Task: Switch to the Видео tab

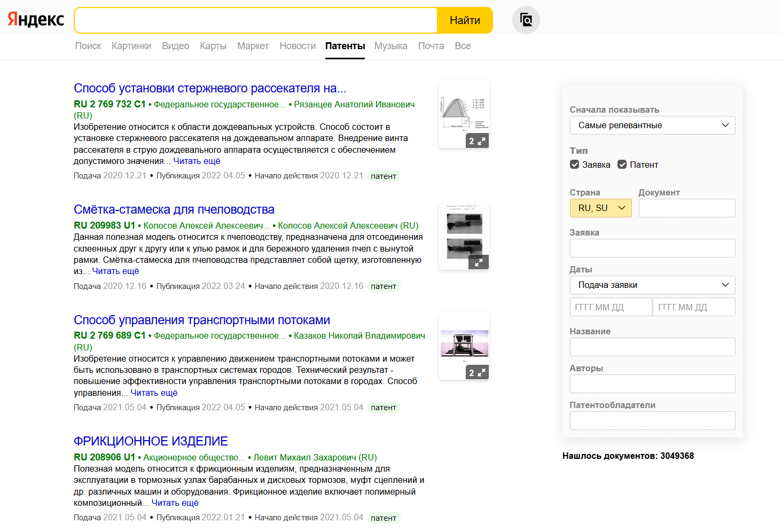Action: pos(176,46)
